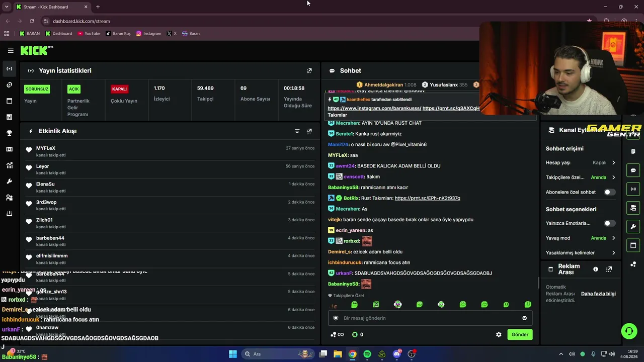Click the broadcast icon in the right sidebar

click(x=633, y=189)
